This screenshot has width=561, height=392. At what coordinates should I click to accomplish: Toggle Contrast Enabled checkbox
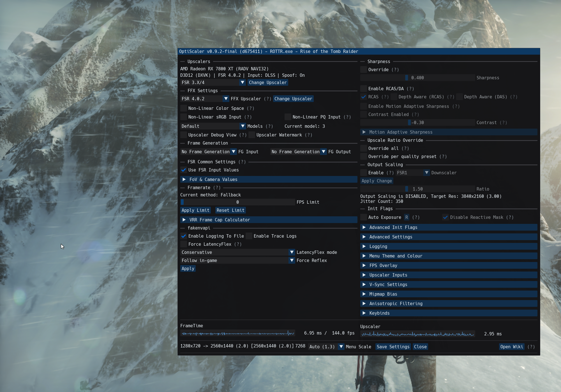tap(364, 114)
